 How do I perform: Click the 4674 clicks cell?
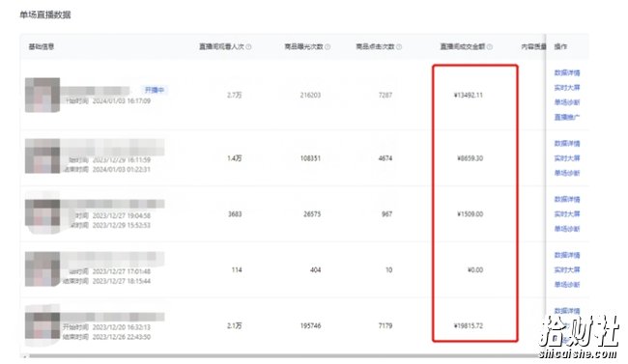(385, 158)
